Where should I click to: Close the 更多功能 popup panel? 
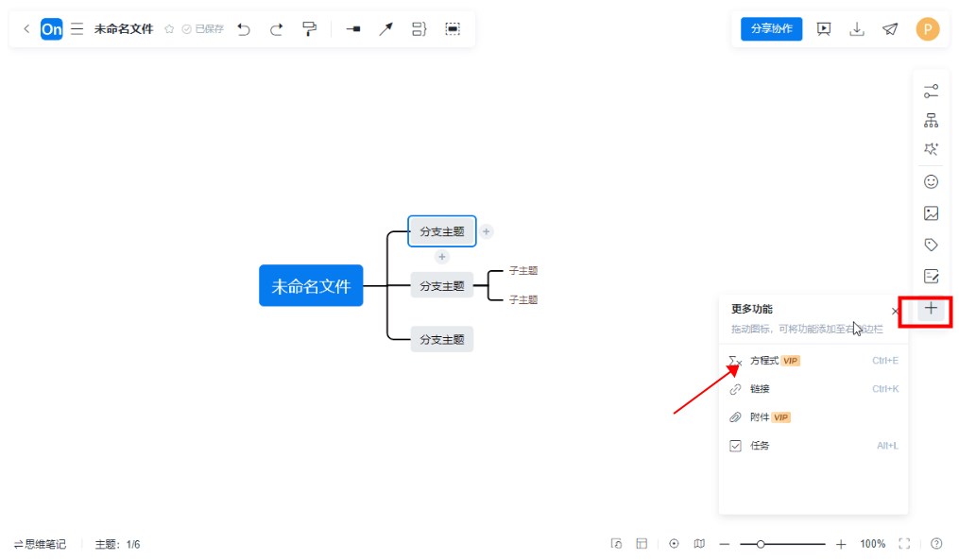click(895, 311)
